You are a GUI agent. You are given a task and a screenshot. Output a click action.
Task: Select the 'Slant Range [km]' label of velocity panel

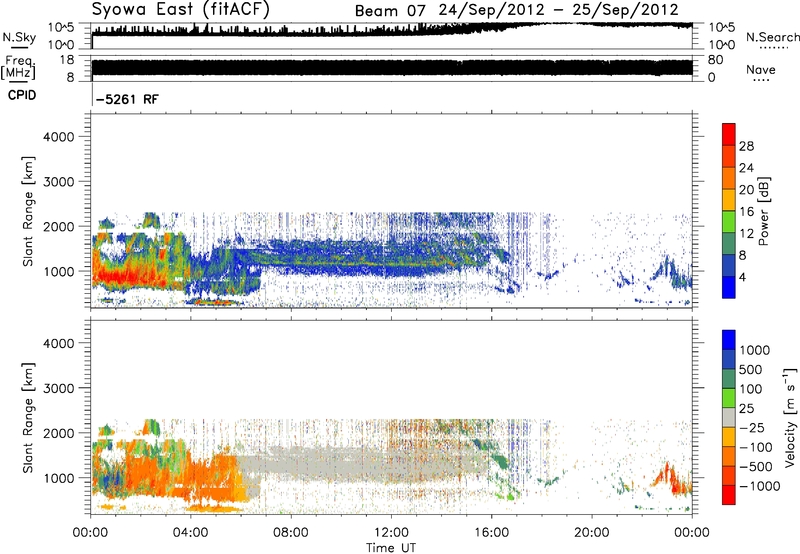click(x=28, y=418)
